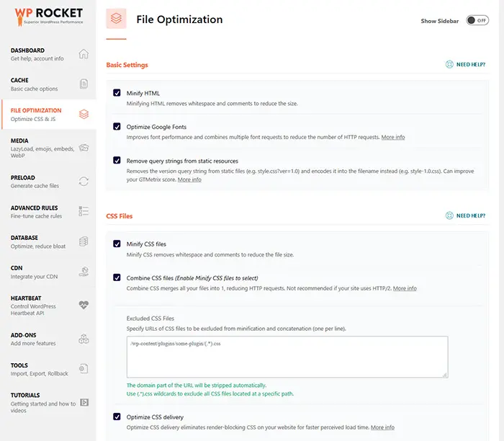
Task: Open Advanced Rules menu item
Action: click(49, 212)
